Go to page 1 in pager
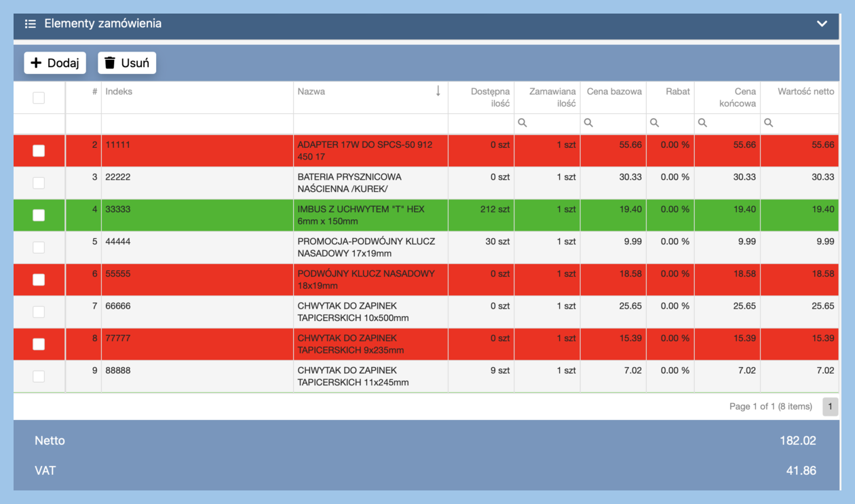Image resolution: width=855 pixels, height=504 pixels. coord(830,406)
